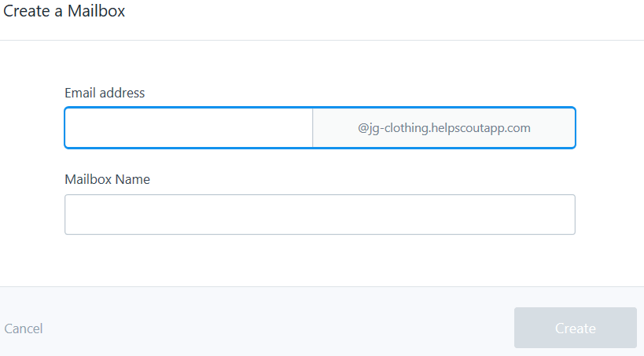Focus the Mailbox Name text box
The image size is (644, 356).
pyautogui.click(x=319, y=215)
